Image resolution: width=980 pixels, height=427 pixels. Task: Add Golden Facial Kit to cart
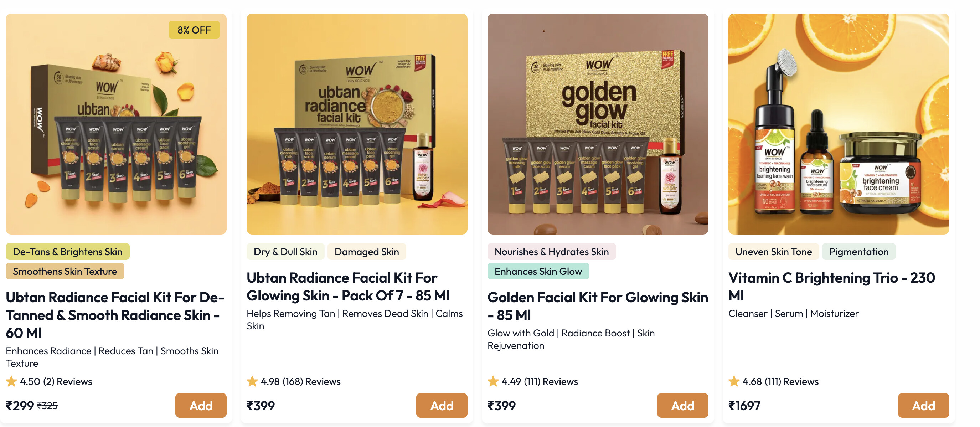coord(682,406)
